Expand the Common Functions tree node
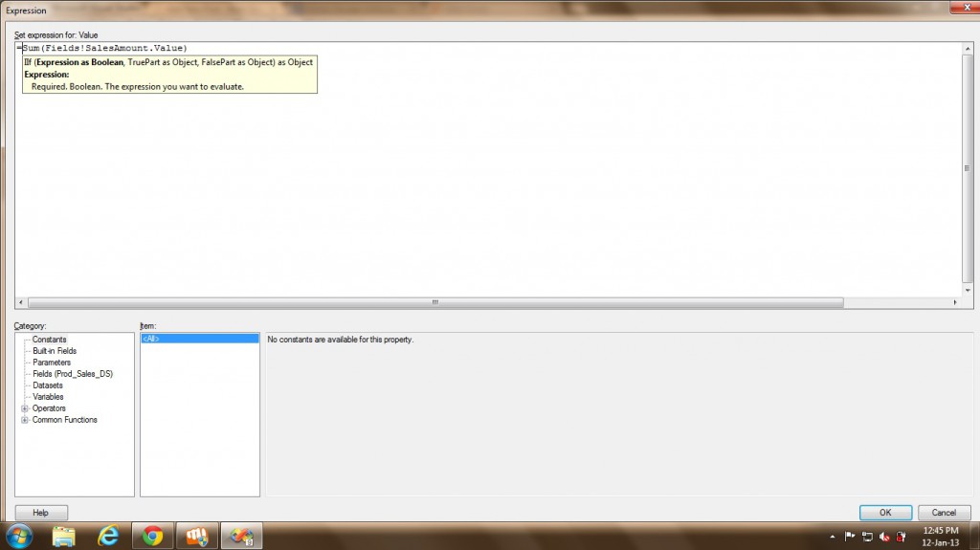Image resolution: width=980 pixels, height=550 pixels. click(24, 420)
